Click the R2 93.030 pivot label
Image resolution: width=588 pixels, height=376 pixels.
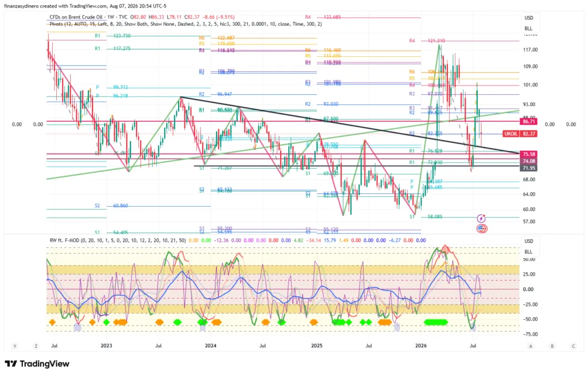pyautogui.click(x=322, y=104)
